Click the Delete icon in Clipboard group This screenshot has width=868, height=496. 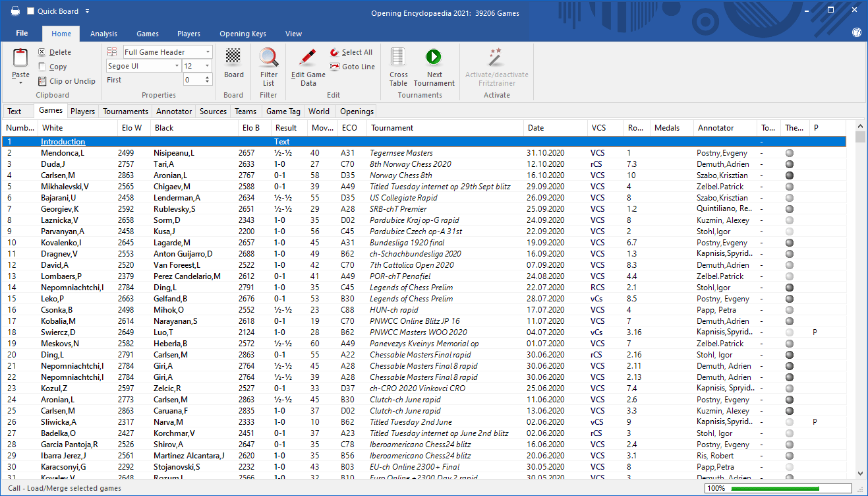42,52
